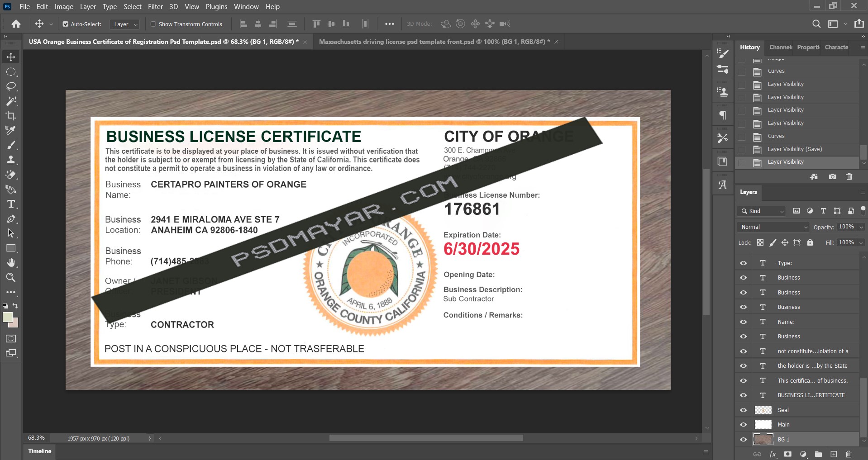The image size is (868, 460).
Task: Toggle Quick Mask mode icon
Action: [x=11, y=338]
